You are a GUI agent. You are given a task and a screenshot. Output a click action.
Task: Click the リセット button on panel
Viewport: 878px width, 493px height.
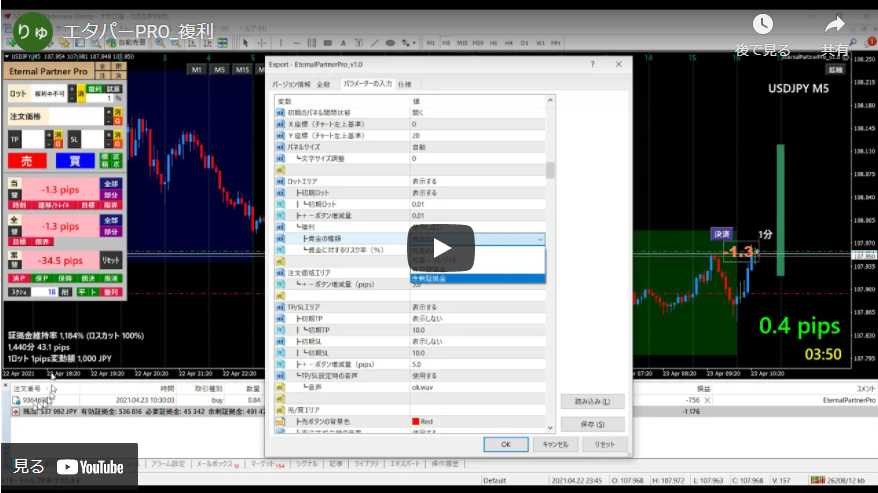tap(111, 260)
